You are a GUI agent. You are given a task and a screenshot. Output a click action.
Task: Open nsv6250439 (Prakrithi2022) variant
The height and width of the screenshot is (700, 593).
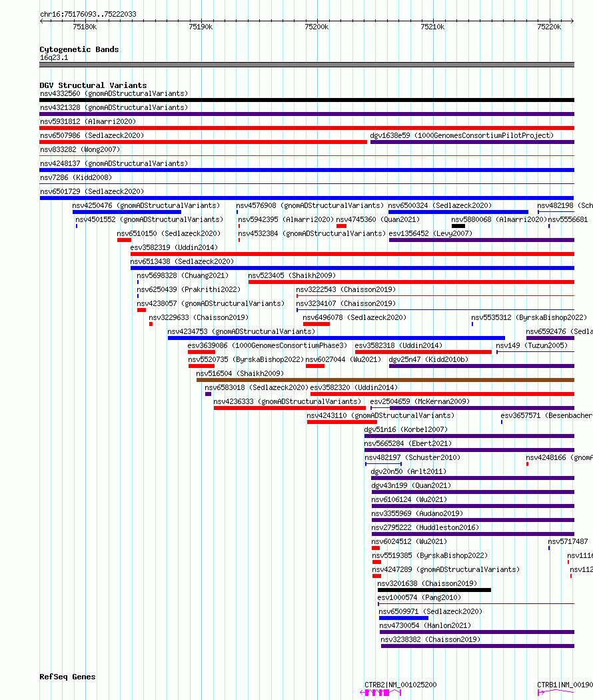click(189, 290)
